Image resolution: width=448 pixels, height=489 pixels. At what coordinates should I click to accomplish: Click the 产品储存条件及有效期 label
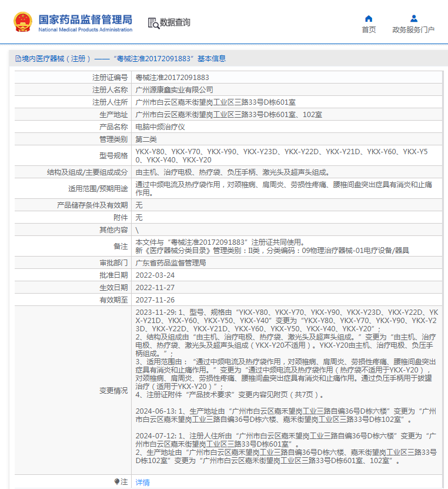92,205
